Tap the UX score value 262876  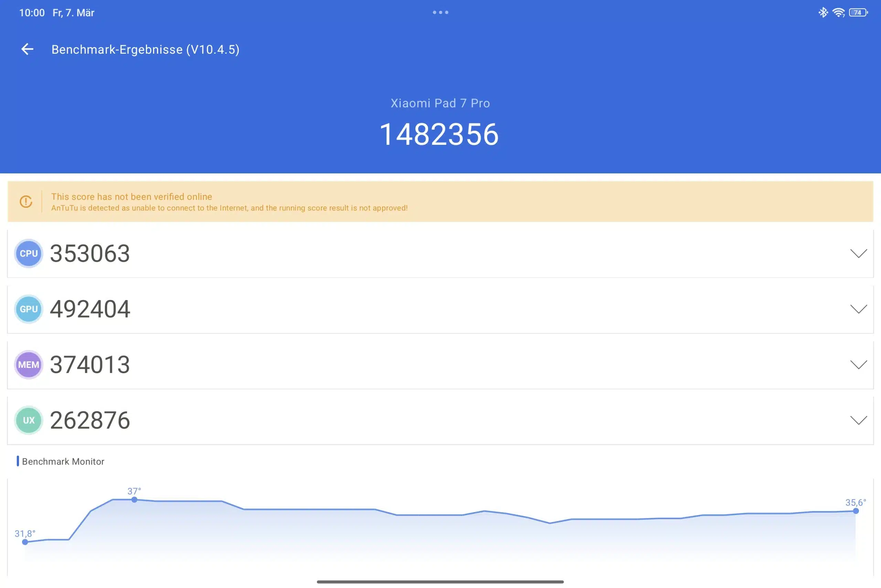pos(90,420)
